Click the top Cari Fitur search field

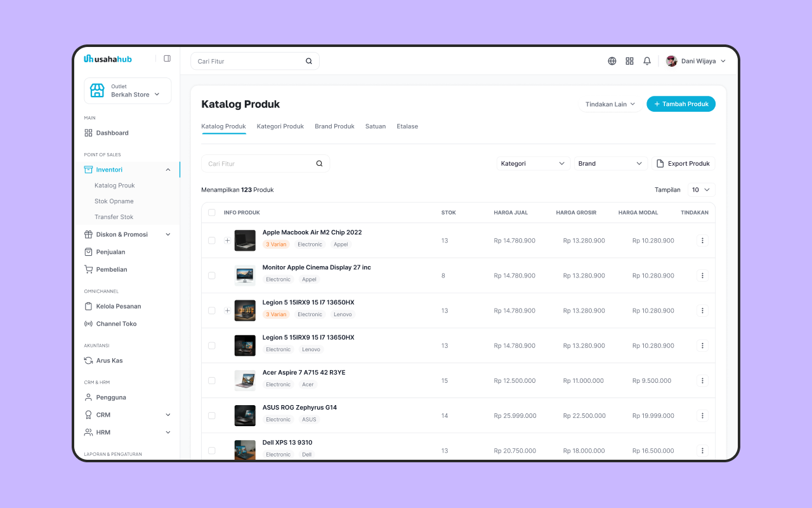(255, 61)
